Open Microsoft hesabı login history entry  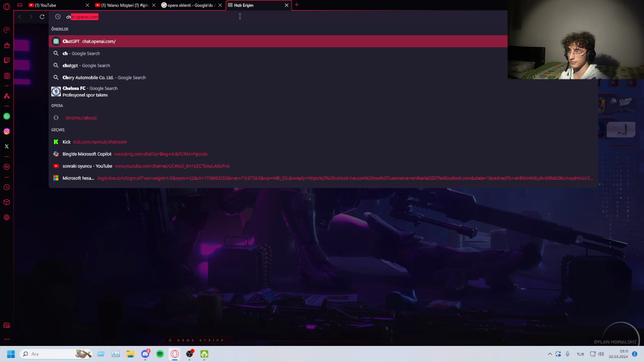pos(324,178)
